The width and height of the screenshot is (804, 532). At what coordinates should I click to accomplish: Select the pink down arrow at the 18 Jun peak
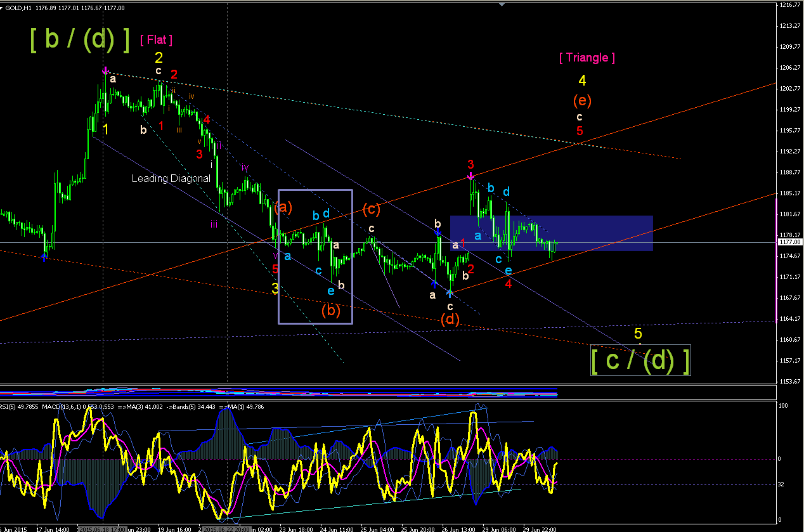[105, 70]
